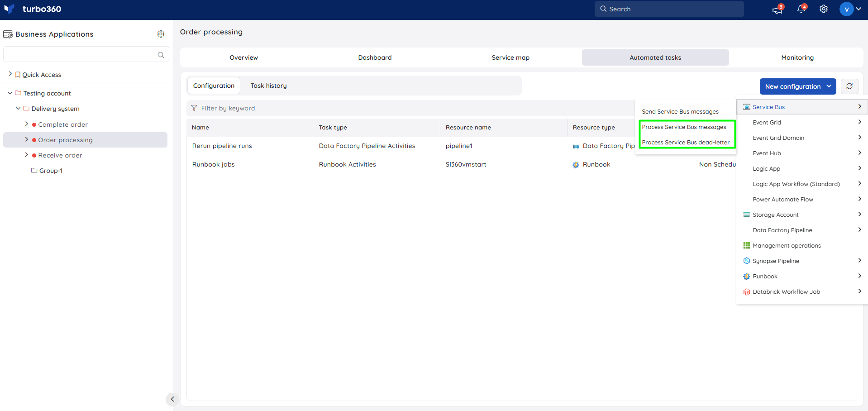Click the Runbook gear icon in menu
Image resolution: width=868 pixels, height=411 pixels.
[747, 276]
